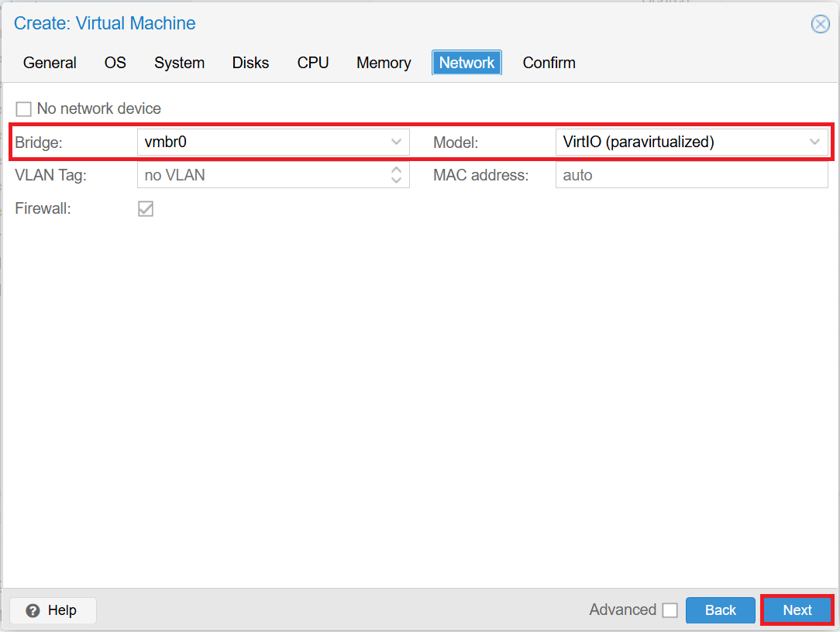This screenshot has width=840, height=632.
Task: Uncheck the Firewall checkbox
Action: pyautogui.click(x=146, y=208)
